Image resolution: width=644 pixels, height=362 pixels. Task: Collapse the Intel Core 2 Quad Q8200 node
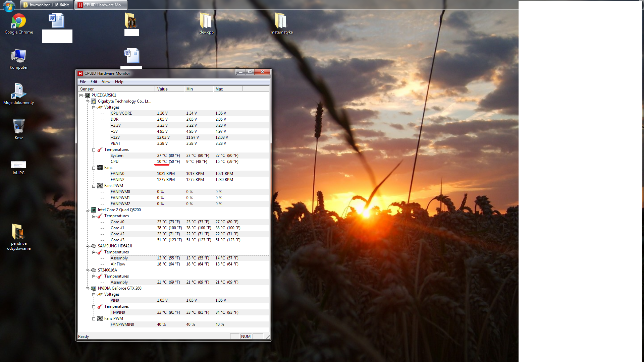point(88,210)
